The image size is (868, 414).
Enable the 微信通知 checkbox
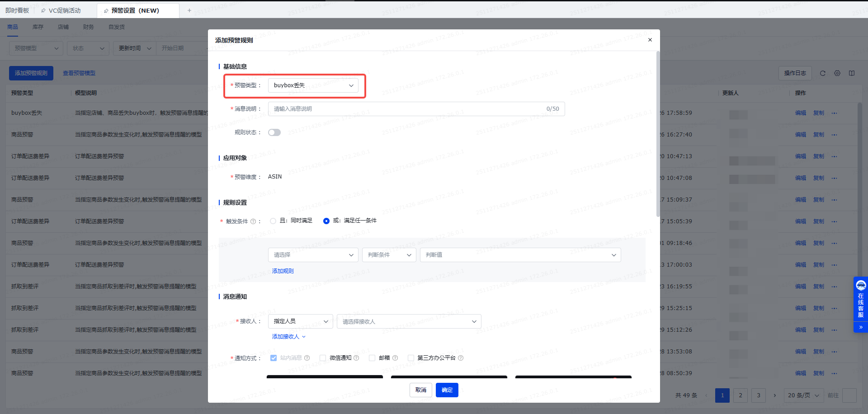pos(323,358)
